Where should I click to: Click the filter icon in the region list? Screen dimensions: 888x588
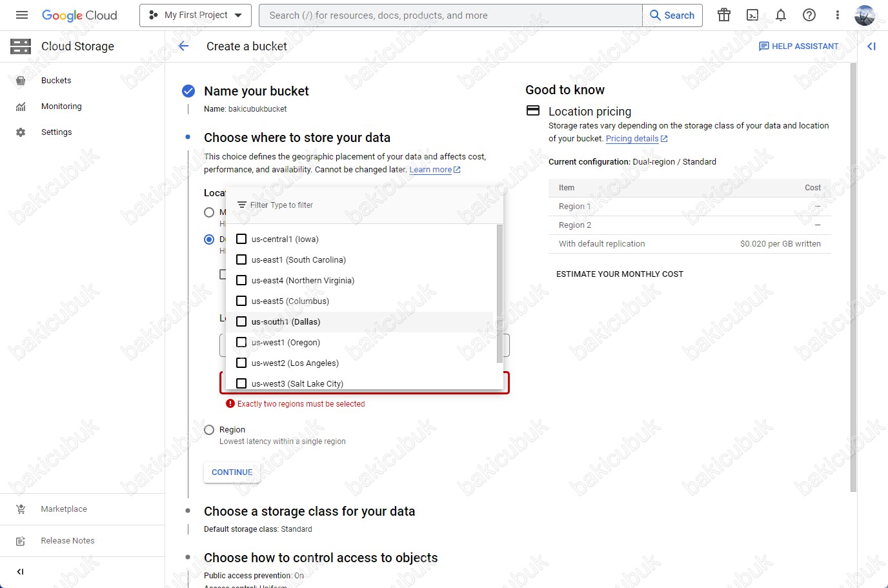pos(242,205)
